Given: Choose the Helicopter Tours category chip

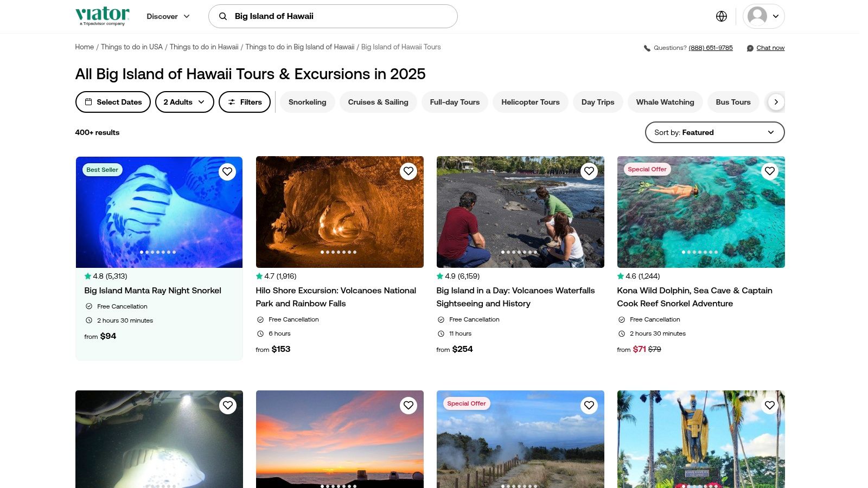Looking at the screenshot, I should 530,102.
